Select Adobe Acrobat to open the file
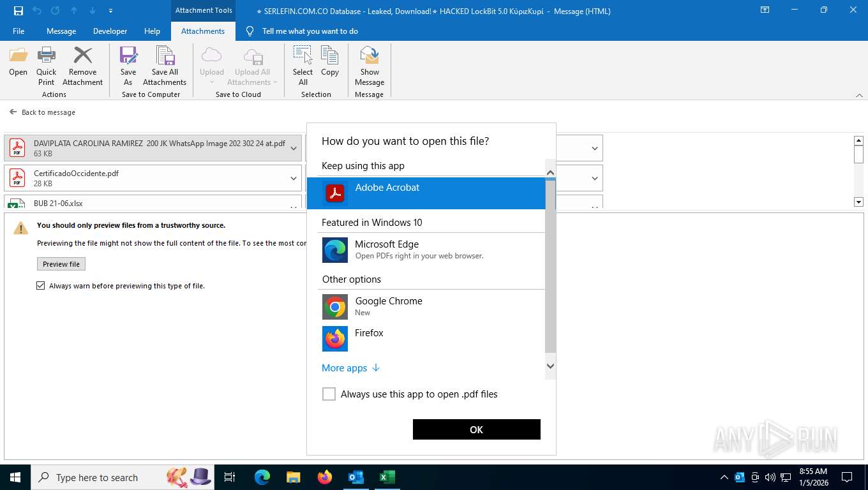The width and height of the screenshot is (868, 490). 426,193
